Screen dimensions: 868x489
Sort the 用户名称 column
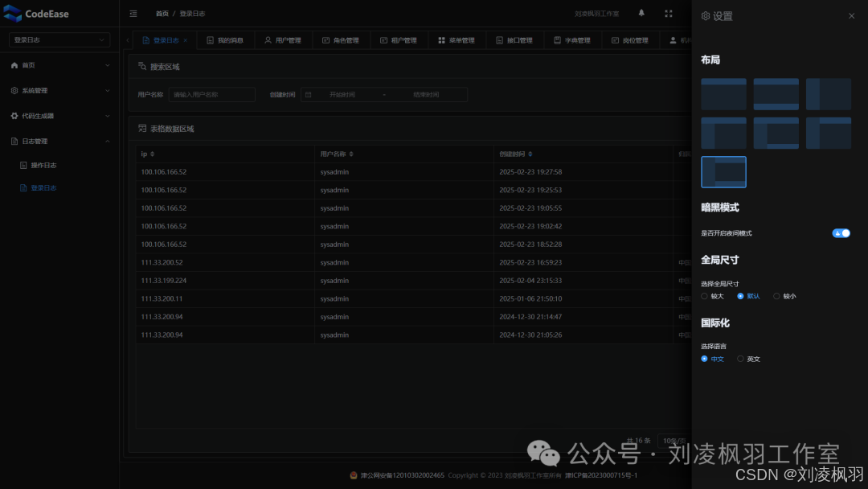[351, 154]
